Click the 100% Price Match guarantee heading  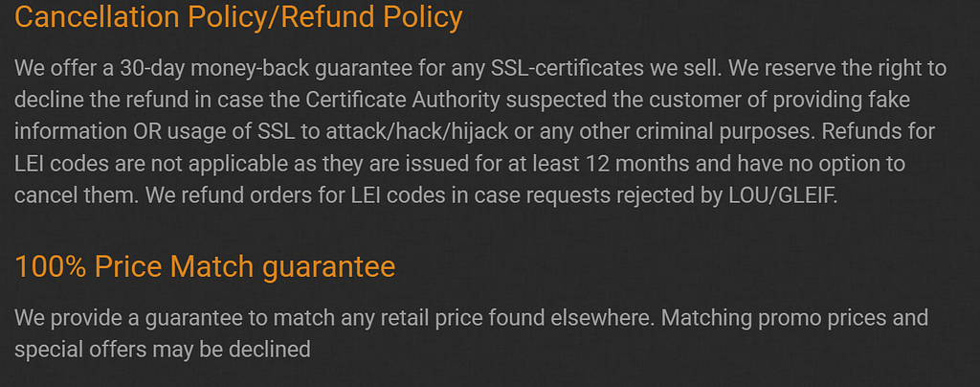[x=205, y=267]
